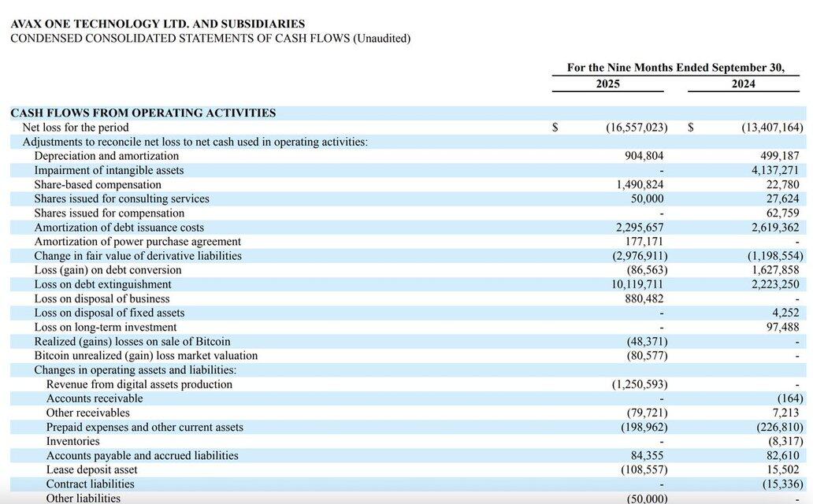Click the digital assets production value (1,250,593)

pos(639,384)
